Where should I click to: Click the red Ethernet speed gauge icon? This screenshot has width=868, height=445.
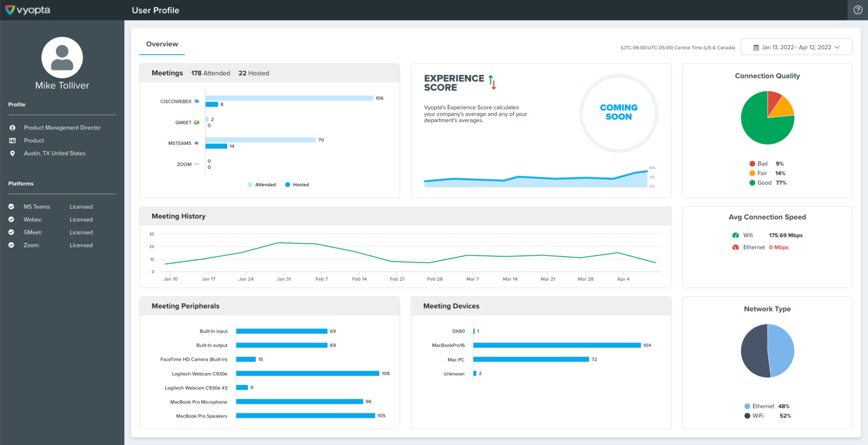[x=735, y=247]
